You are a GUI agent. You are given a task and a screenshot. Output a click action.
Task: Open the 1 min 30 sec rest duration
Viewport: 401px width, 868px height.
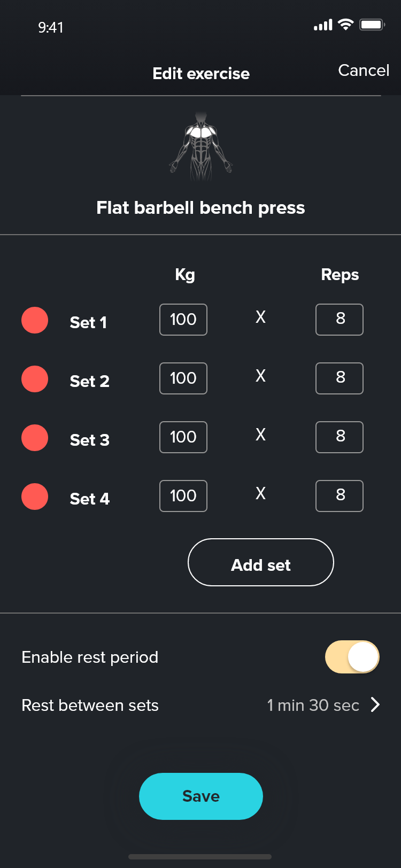point(313,705)
